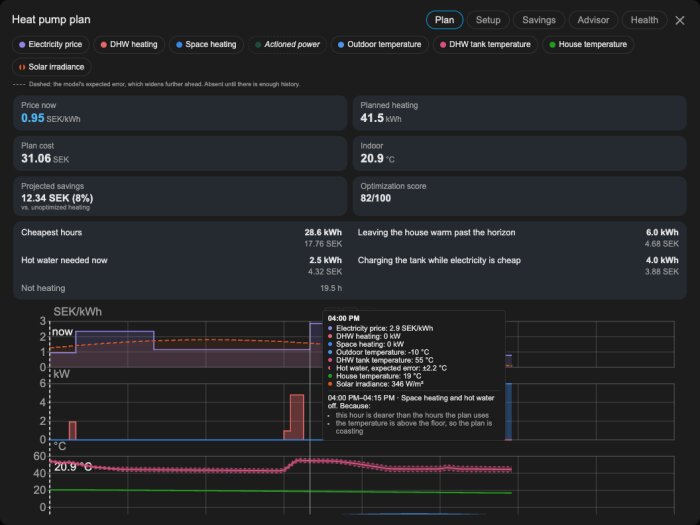Toggle the Outdoor temperature series
The height and width of the screenshot is (525, 700).
[x=379, y=45]
